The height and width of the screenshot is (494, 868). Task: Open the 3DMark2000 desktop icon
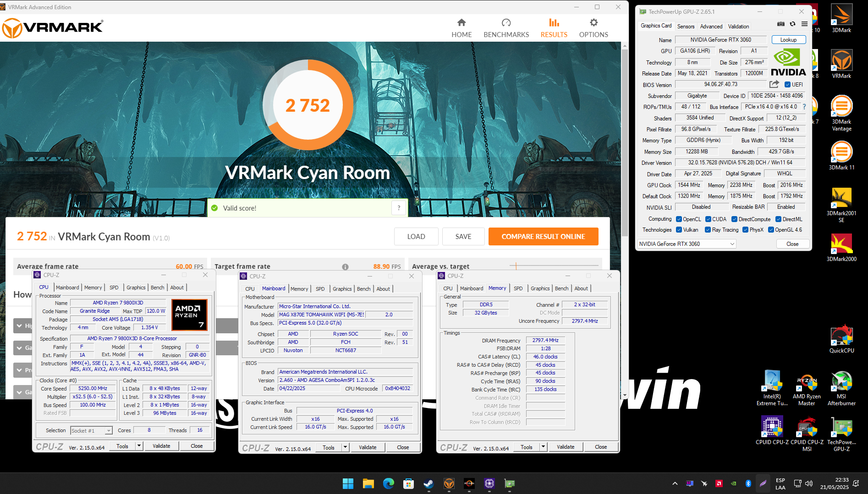(841, 247)
